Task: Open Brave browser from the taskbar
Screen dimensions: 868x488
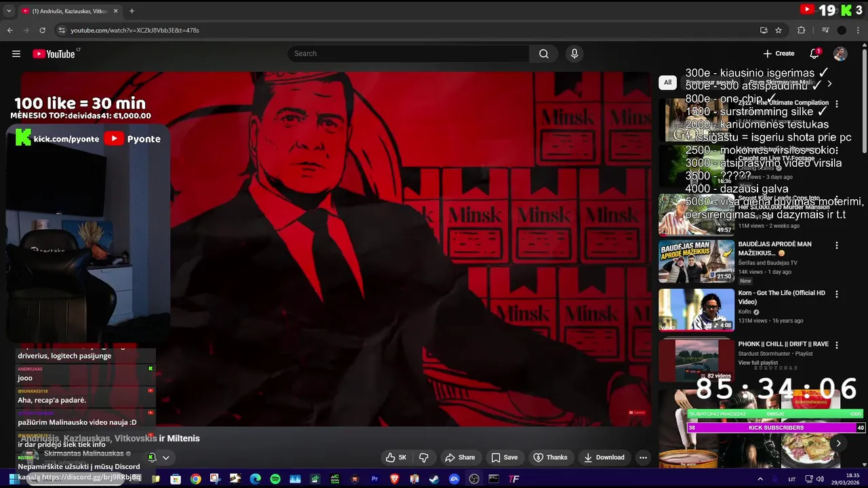Action: coord(395,479)
